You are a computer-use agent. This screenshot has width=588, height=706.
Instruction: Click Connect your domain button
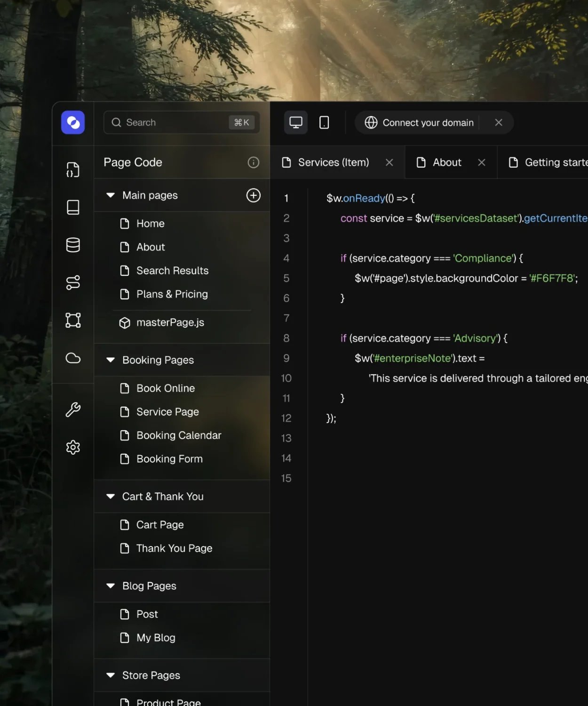tap(420, 122)
